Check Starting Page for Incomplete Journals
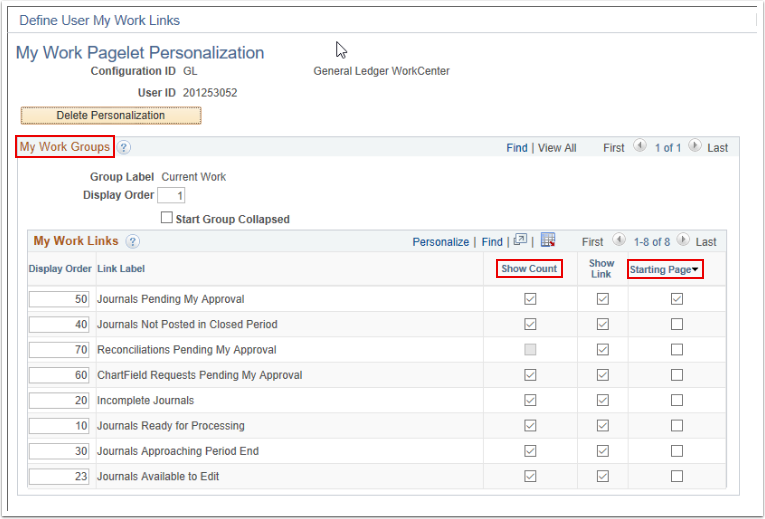The width and height of the screenshot is (765, 519). [676, 400]
